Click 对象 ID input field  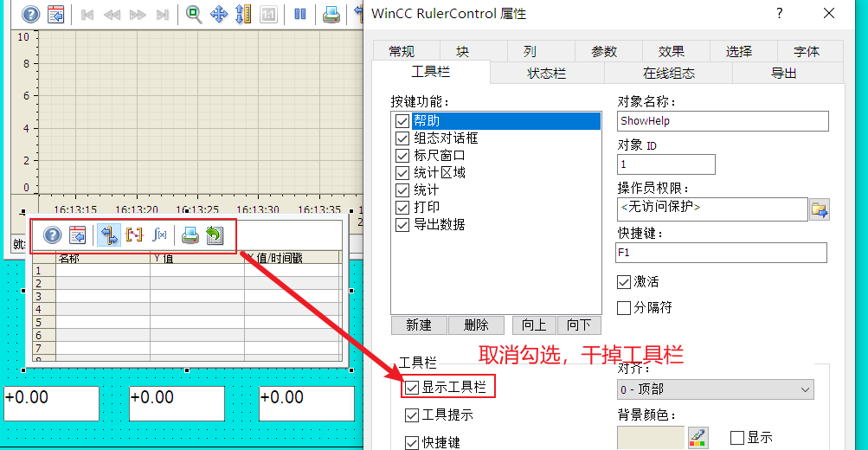[x=666, y=164]
